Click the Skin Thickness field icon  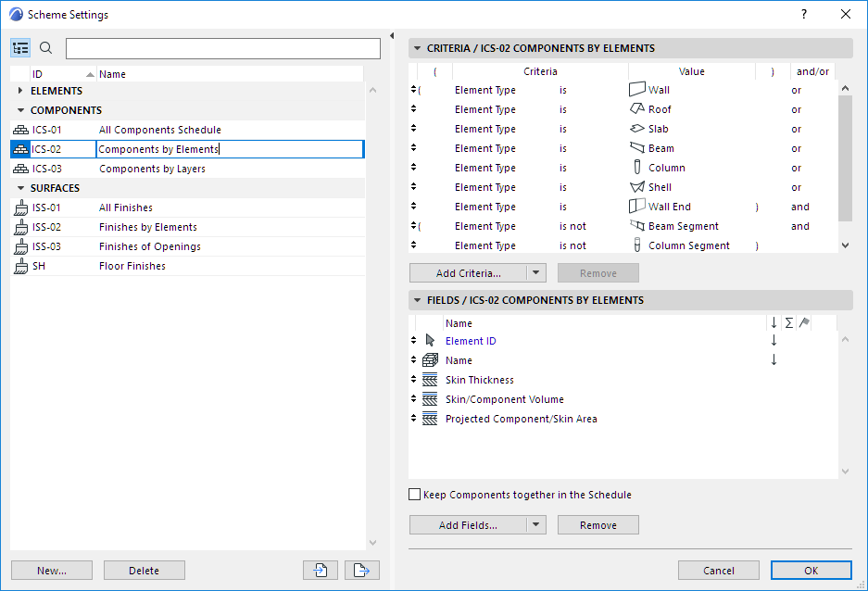tap(430, 380)
